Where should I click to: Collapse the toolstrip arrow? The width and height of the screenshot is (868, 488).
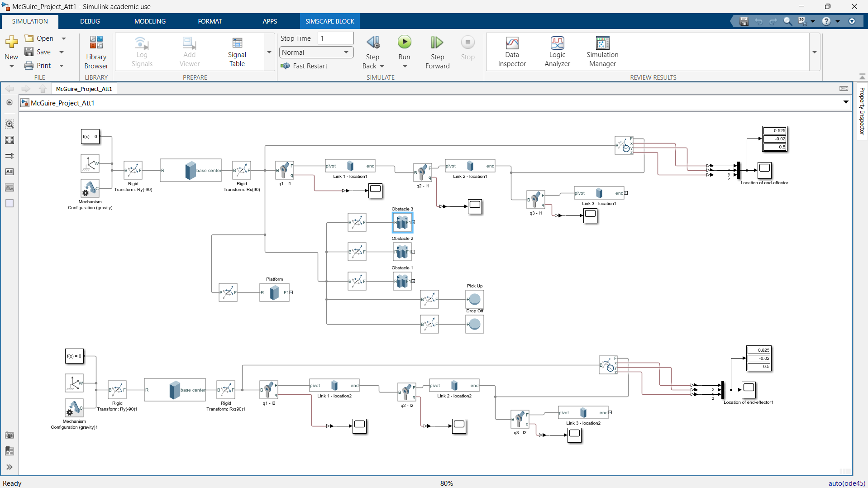click(x=862, y=77)
